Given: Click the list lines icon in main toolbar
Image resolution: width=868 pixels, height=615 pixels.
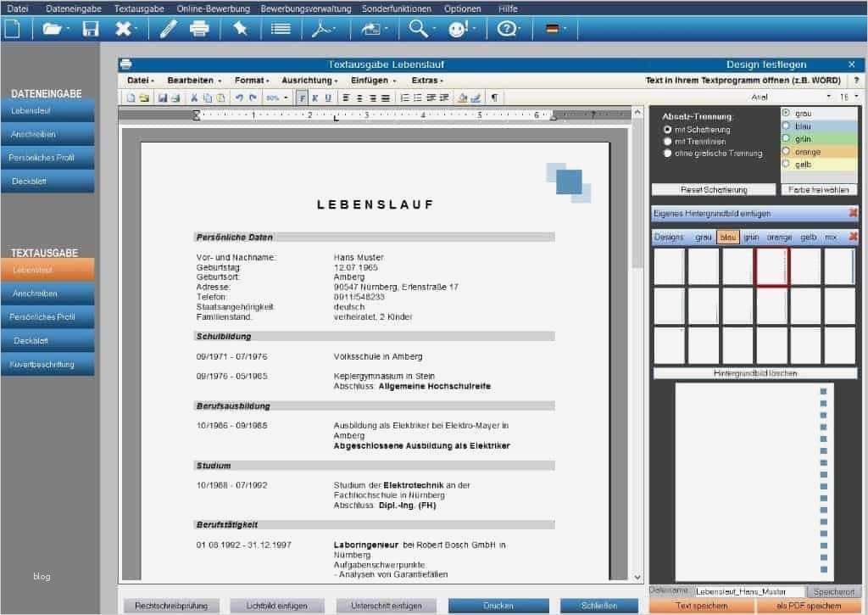Looking at the screenshot, I should (x=281, y=28).
